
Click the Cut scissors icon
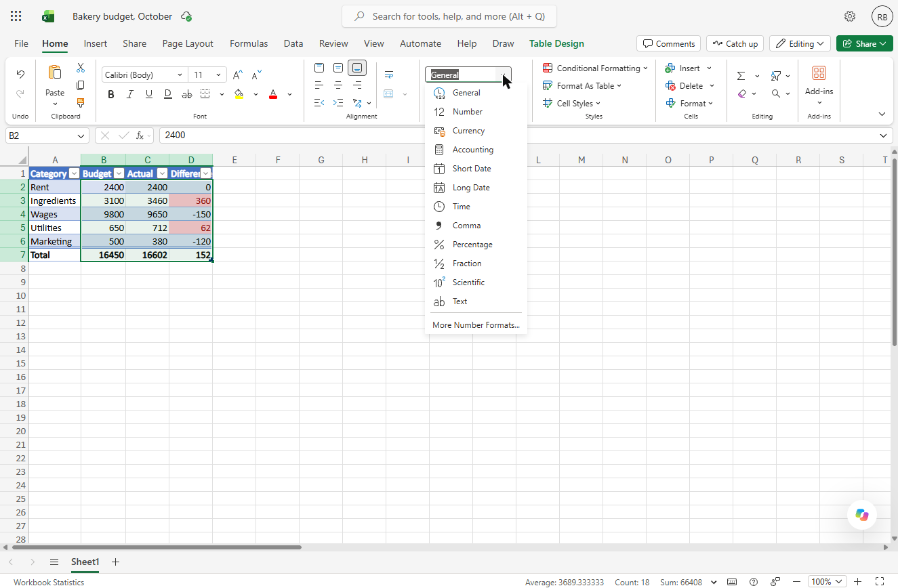[x=81, y=68]
